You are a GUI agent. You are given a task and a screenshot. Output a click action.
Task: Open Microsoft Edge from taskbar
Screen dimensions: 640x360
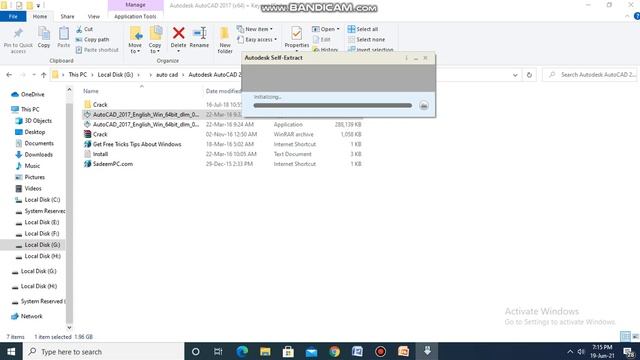pyautogui.click(x=242, y=351)
